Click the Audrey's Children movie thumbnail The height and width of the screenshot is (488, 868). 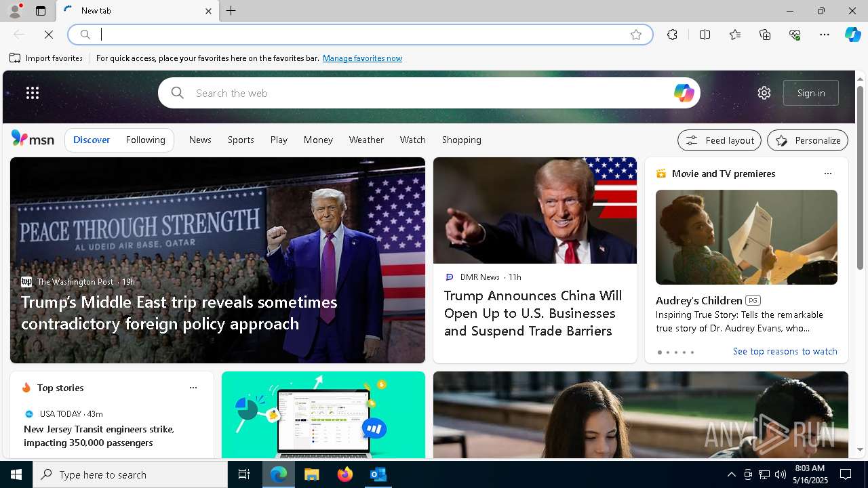(x=746, y=237)
